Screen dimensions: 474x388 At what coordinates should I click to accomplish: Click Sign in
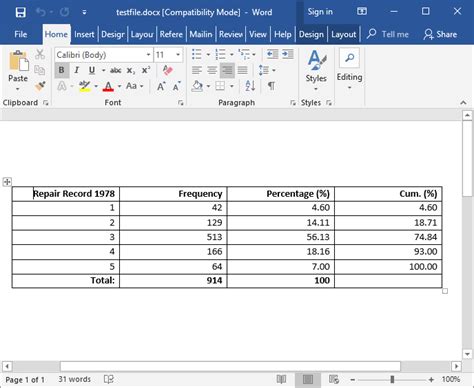(x=320, y=12)
